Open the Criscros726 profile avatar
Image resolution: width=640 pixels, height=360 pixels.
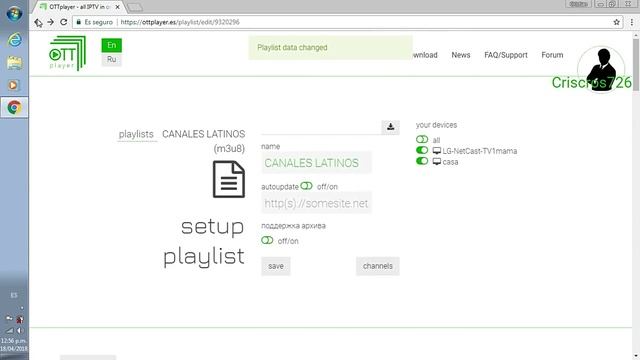pyautogui.click(x=601, y=69)
